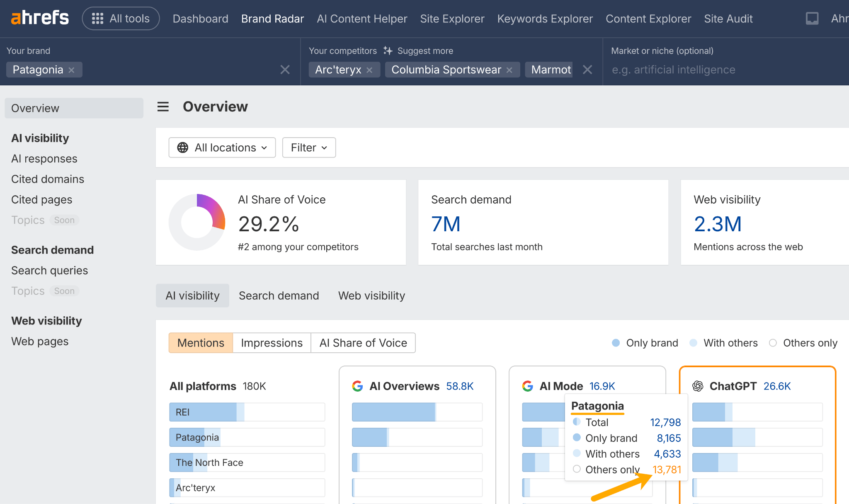Click the globe icon in All locations control
Image resolution: width=849 pixels, height=504 pixels.
point(183,147)
